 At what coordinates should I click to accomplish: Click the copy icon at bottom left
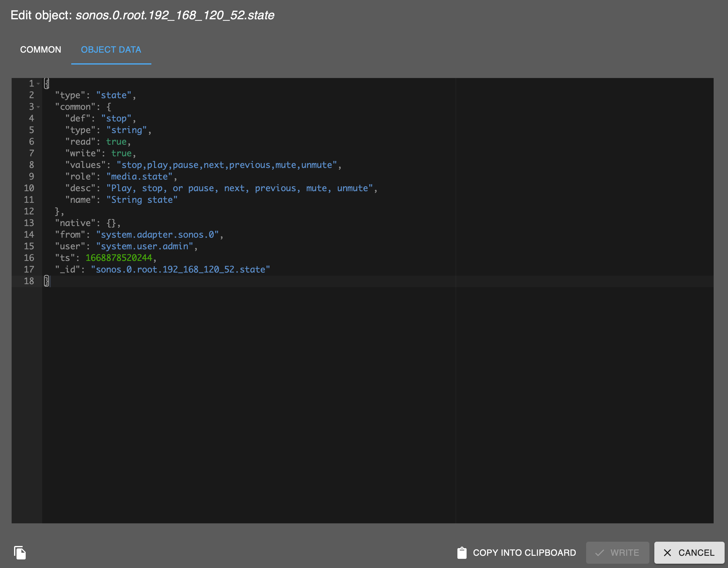coord(20,553)
